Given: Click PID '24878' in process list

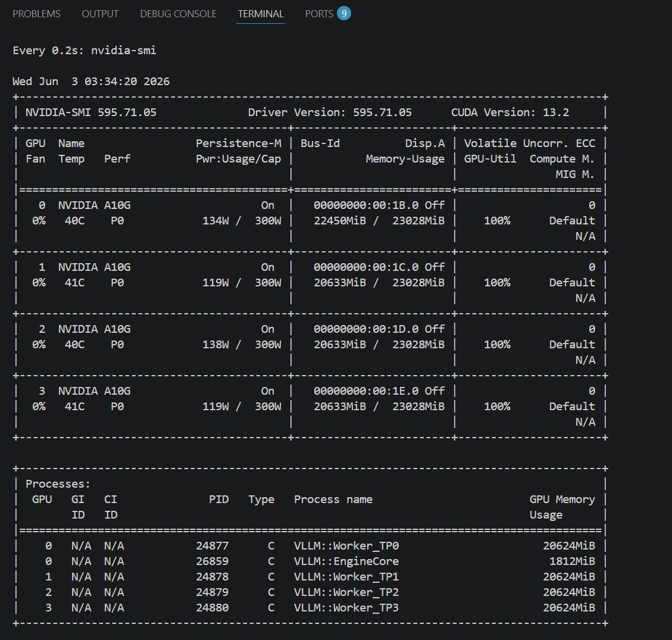Looking at the screenshot, I should (x=212, y=576).
